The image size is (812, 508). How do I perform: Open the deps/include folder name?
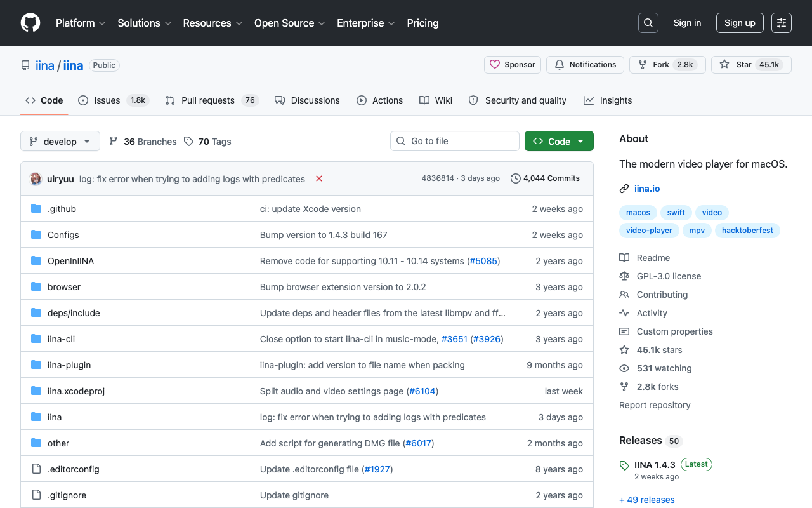click(x=74, y=313)
